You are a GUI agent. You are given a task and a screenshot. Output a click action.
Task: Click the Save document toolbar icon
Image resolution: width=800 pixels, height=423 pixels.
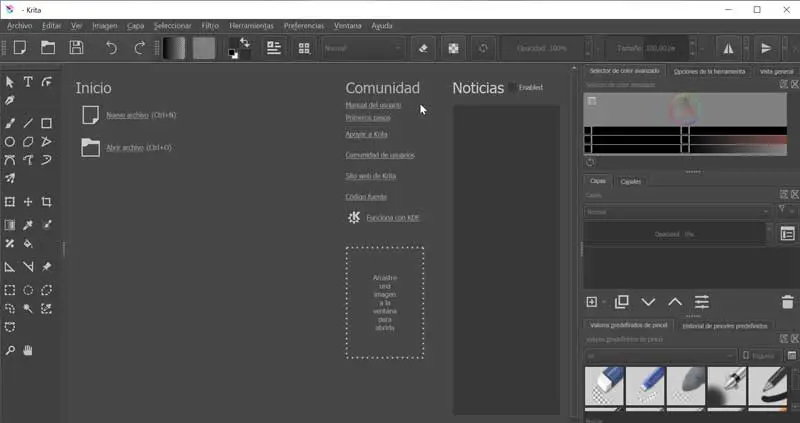(x=76, y=47)
